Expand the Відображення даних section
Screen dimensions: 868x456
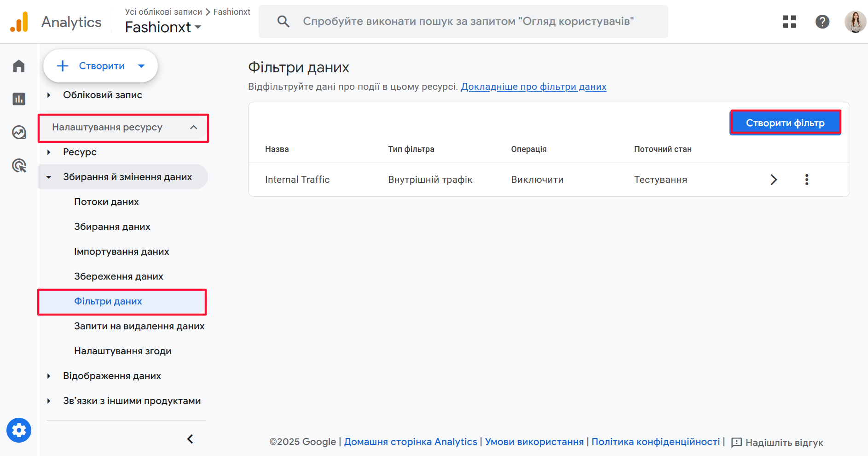49,376
